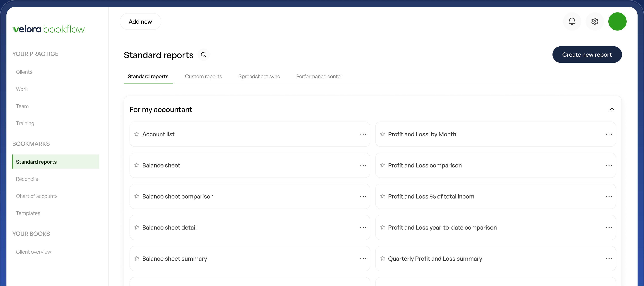Open options for Quarterly Profit and Loss summary
This screenshot has height=286, width=644.
pyautogui.click(x=609, y=259)
